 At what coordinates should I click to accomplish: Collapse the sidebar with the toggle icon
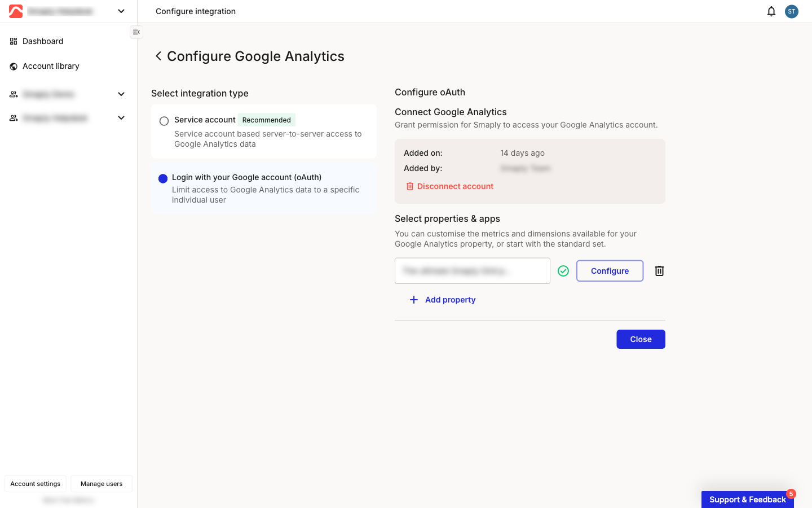coord(136,32)
